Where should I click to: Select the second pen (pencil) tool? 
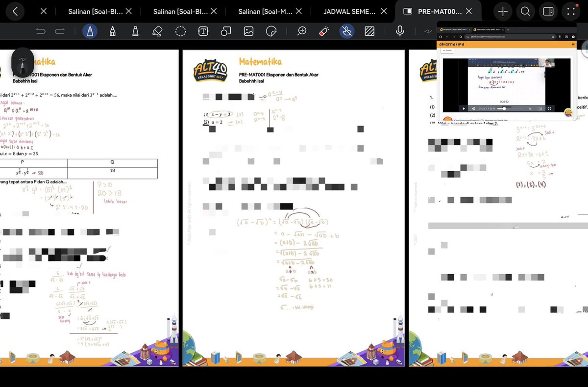click(112, 31)
